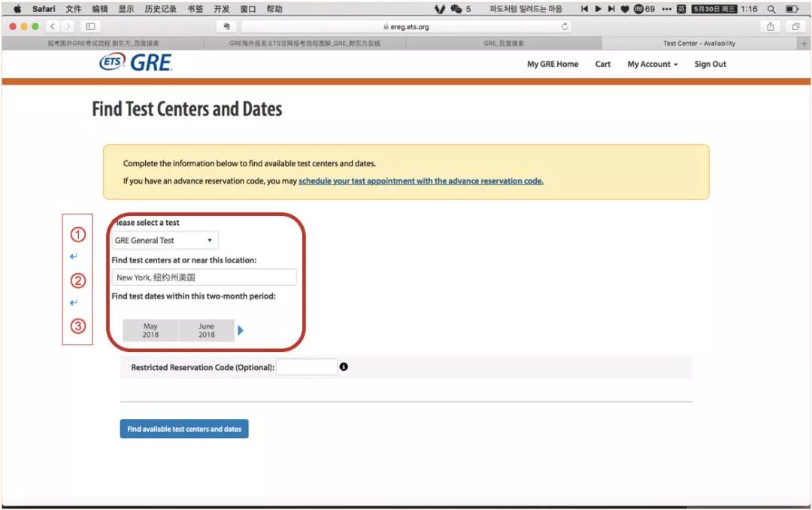
Task: Open the Share button in Safari toolbar
Action: click(770, 26)
